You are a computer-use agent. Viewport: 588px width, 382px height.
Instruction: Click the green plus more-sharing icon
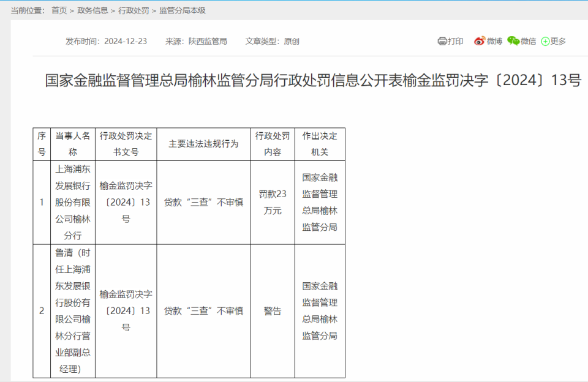(x=545, y=41)
